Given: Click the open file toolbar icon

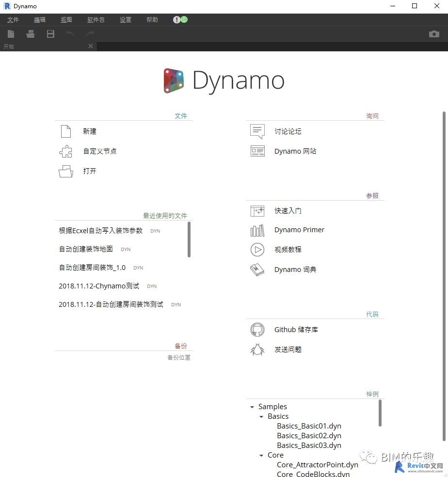Looking at the screenshot, I should 31,34.
